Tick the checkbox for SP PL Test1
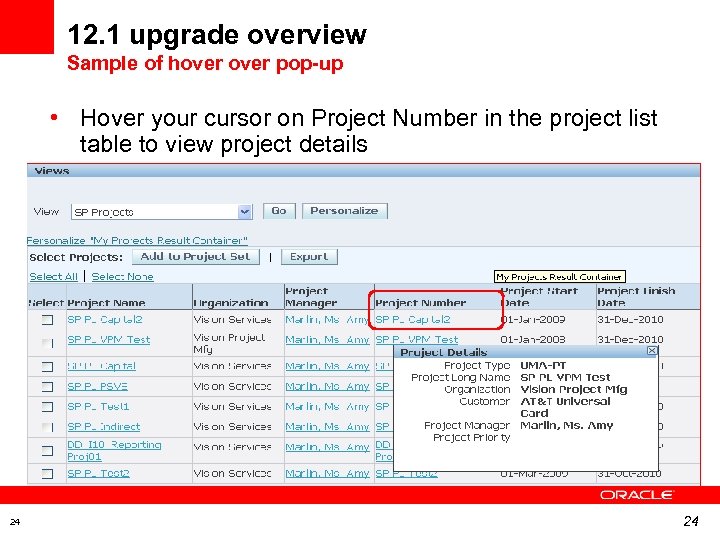 pyautogui.click(x=47, y=407)
